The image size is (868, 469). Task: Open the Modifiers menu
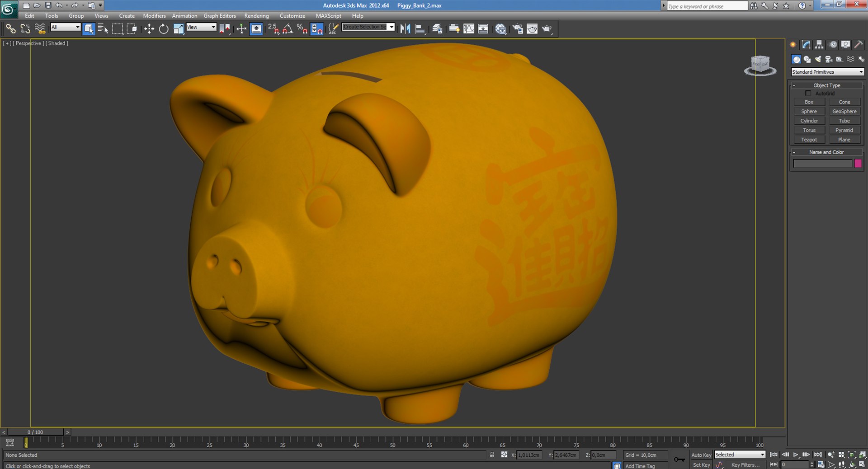(154, 16)
